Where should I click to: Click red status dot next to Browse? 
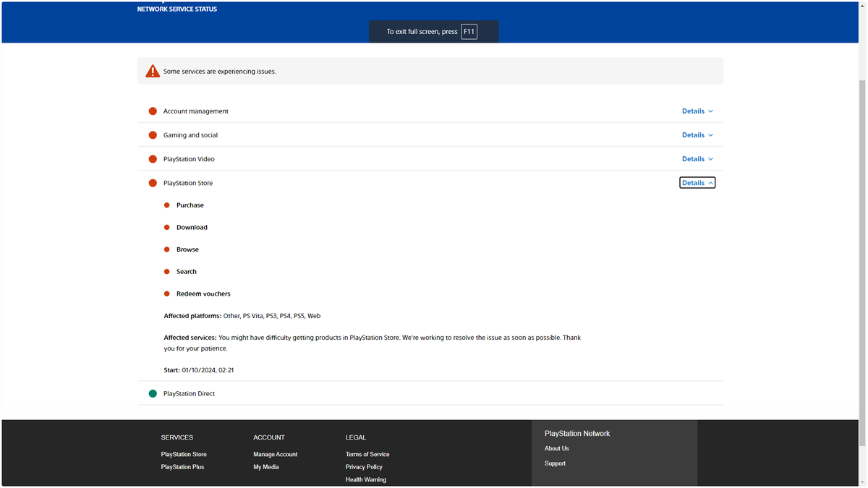click(167, 249)
